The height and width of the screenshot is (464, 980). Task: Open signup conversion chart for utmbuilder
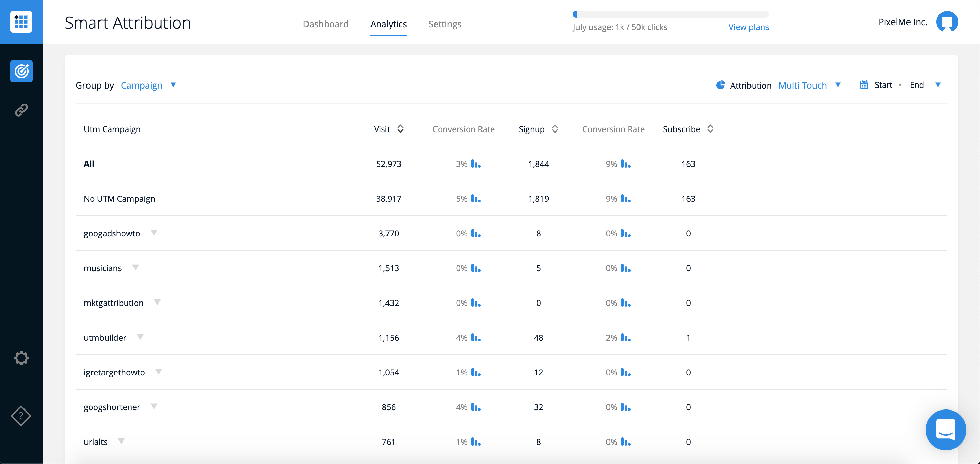[x=626, y=337]
